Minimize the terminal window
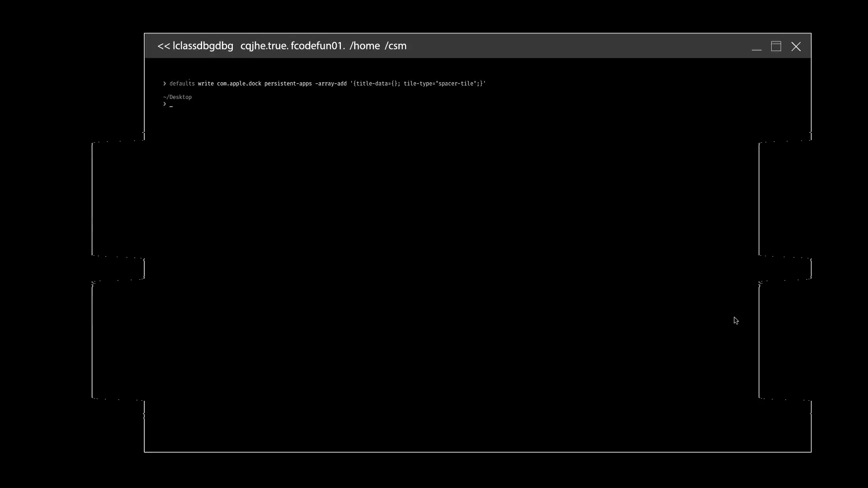This screenshot has width=868, height=488. (756, 47)
